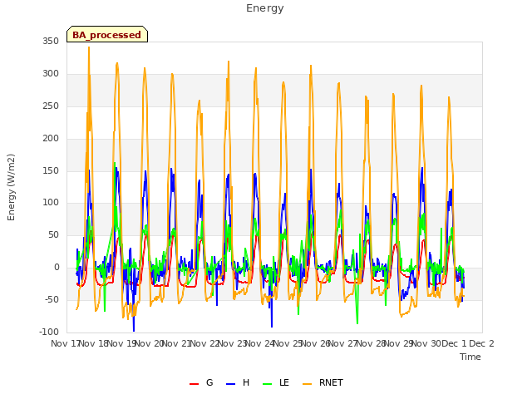Click the -50 y-axis tick label
The image size is (532, 399).
pyautogui.click(x=52, y=299)
